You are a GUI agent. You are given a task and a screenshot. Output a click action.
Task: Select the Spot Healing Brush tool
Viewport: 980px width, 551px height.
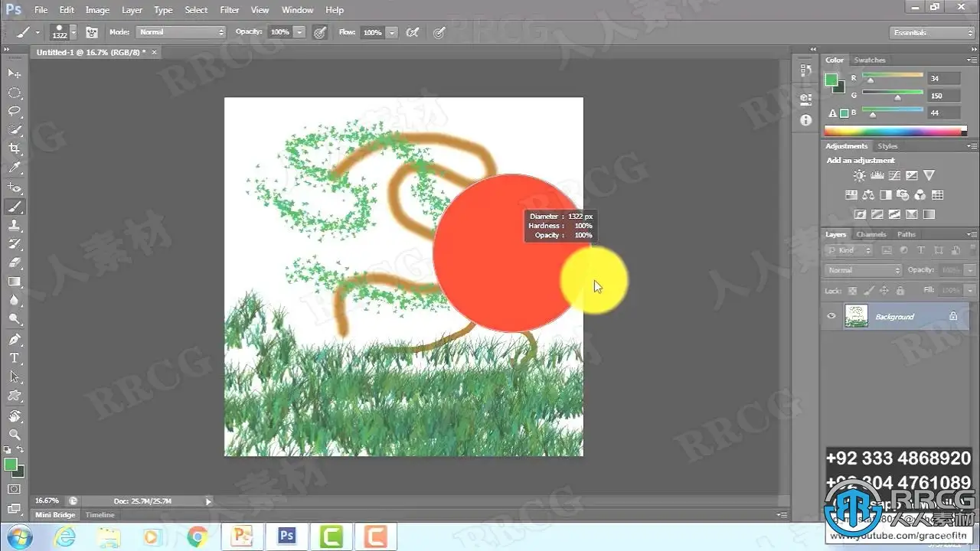coord(14,187)
